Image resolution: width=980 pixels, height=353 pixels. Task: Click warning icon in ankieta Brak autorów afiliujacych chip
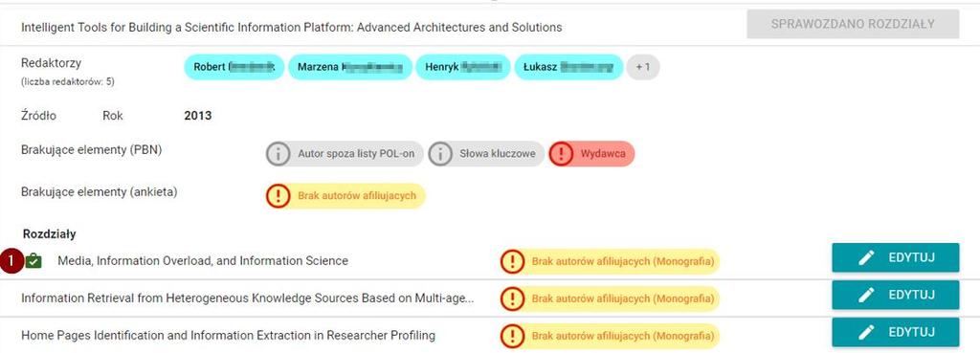[x=278, y=196]
